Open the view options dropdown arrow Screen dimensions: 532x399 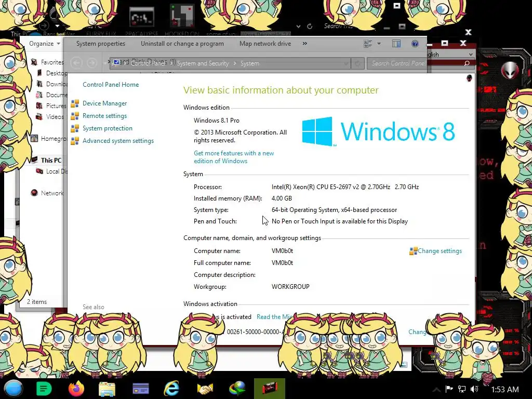click(379, 44)
